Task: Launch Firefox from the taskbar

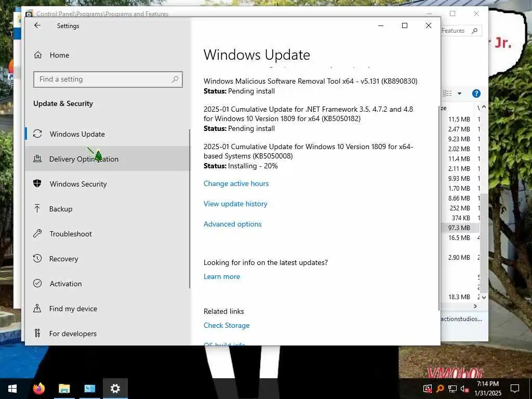Action: tap(38, 389)
